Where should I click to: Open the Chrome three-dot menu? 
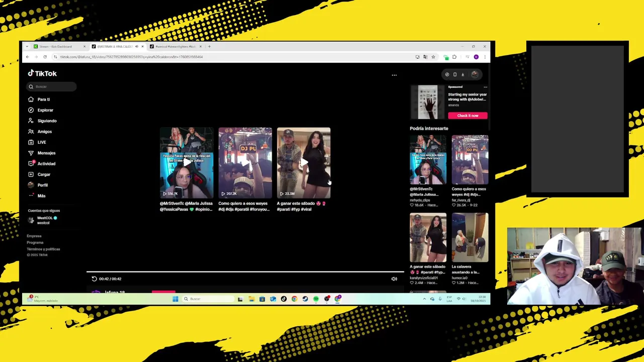(x=485, y=57)
